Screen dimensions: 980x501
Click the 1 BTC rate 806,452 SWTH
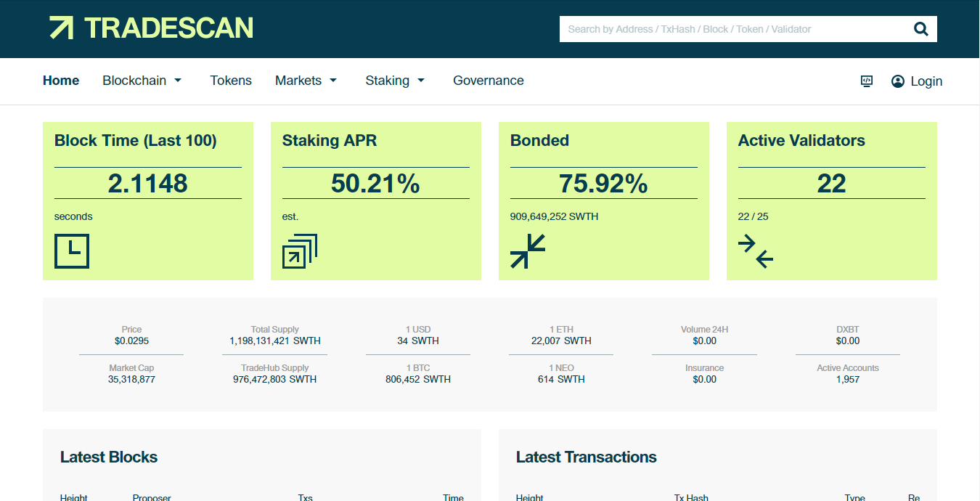coord(418,379)
